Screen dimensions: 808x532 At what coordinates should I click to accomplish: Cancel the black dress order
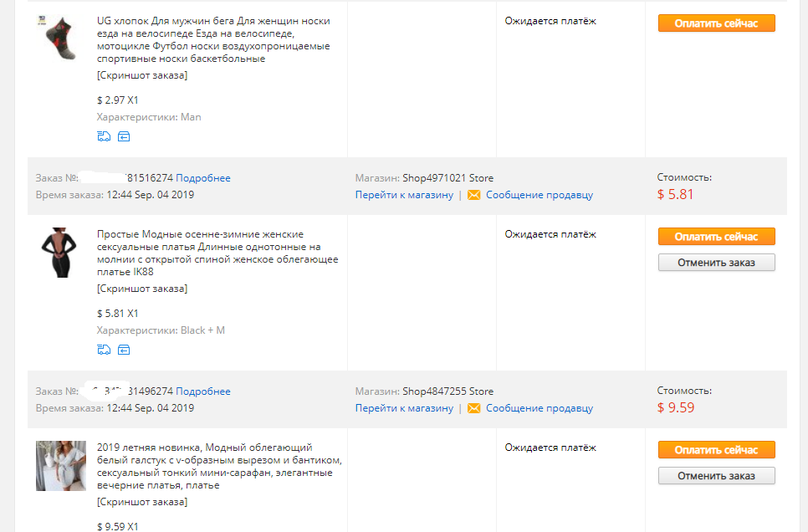(716, 263)
